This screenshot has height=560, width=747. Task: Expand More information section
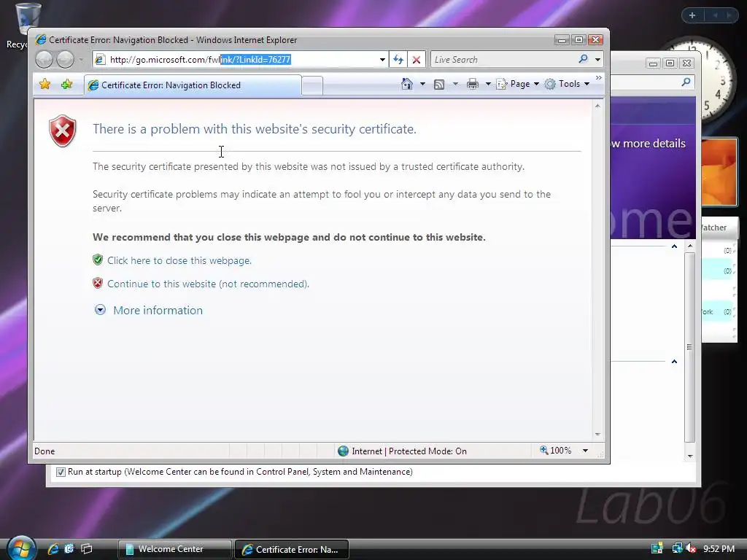[x=100, y=310]
